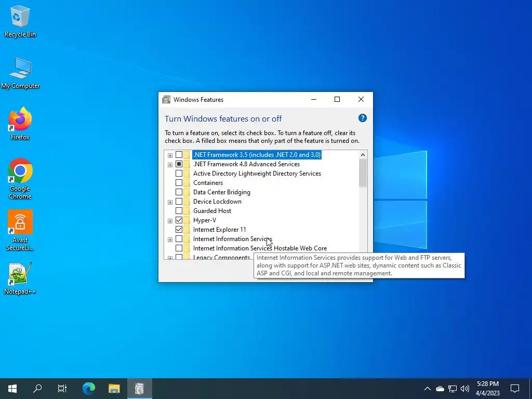The height and width of the screenshot is (399, 532).
Task: Click the OneDrive cloud tray icon
Action: pyautogui.click(x=440, y=389)
